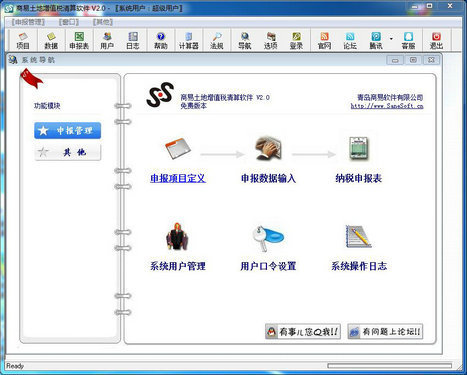The image size is (467, 375).
Task: Open the 日志 toolbar icon
Action: (x=133, y=41)
